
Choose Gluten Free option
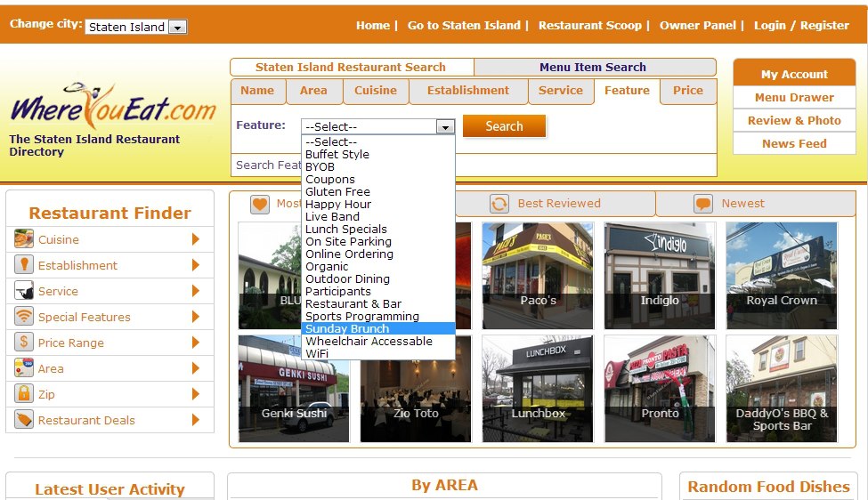point(378,191)
